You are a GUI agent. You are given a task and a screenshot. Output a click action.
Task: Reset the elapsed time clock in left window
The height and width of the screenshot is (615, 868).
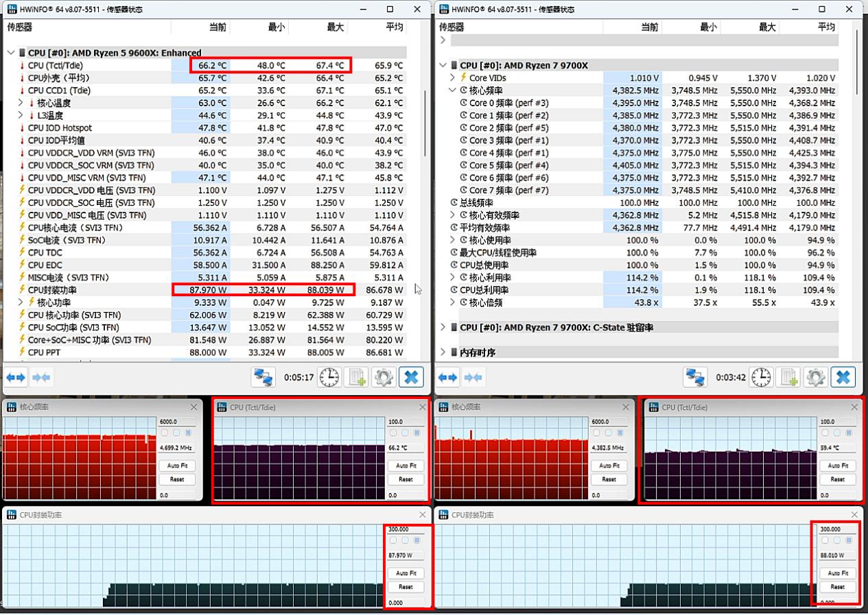[329, 377]
